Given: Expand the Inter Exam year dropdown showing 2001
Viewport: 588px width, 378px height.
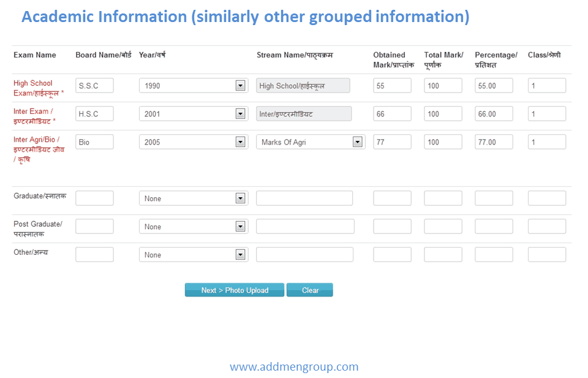Looking at the screenshot, I should tap(193, 114).
